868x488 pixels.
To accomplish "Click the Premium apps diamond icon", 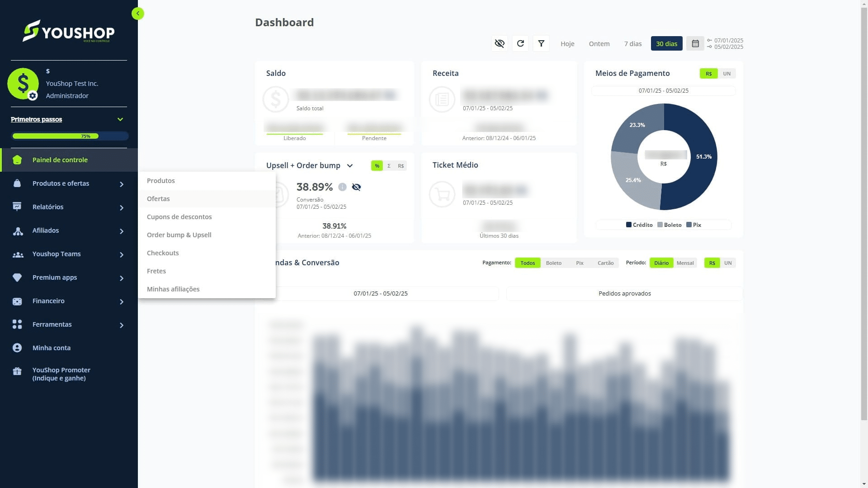I will tap(17, 277).
